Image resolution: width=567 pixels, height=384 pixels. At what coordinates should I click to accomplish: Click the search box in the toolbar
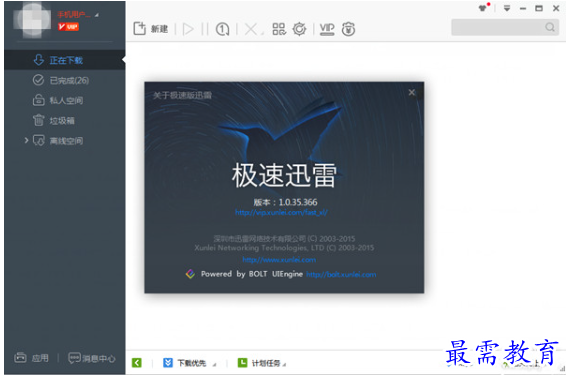pyautogui.click(x=506, y=27)
